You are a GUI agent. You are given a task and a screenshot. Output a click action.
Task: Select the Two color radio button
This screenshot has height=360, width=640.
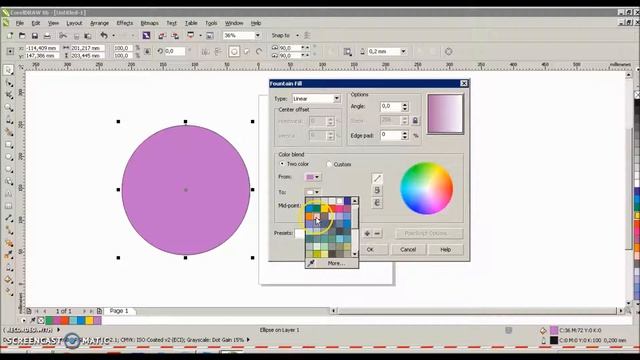[282, 164]
